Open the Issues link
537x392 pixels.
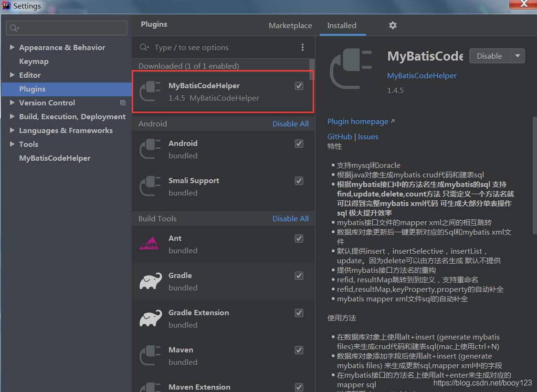pos(368,136)
